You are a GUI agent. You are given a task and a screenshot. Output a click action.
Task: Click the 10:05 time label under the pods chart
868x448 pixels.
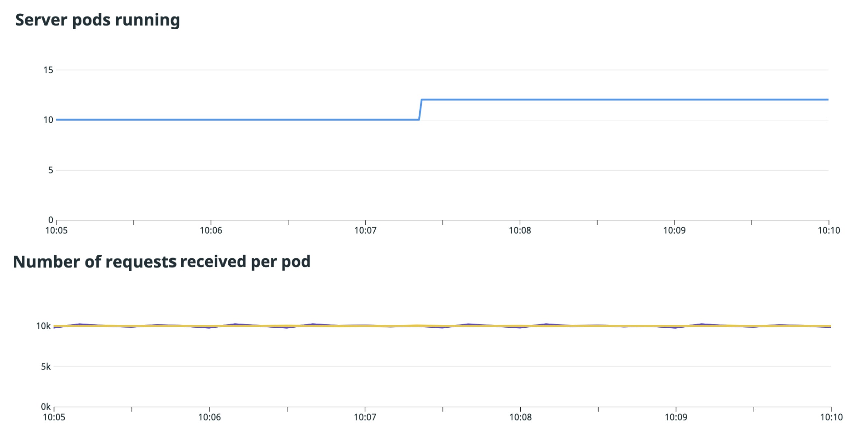point(56,231)
